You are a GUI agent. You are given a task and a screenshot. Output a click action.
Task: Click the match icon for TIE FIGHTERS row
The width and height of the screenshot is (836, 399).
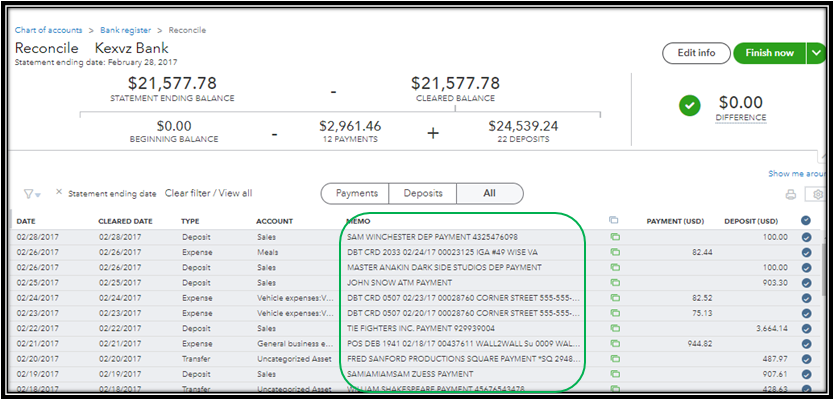coord(615,328)
